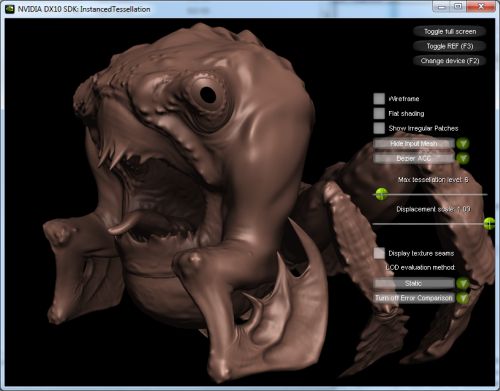Open the Hide Input Mesh combo box
This screenshot has height=391, width=500.
tap(413, 144)
